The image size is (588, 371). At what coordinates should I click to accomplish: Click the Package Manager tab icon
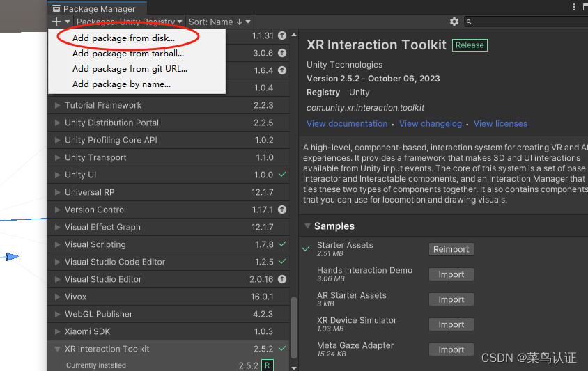[x=56, y=8]
